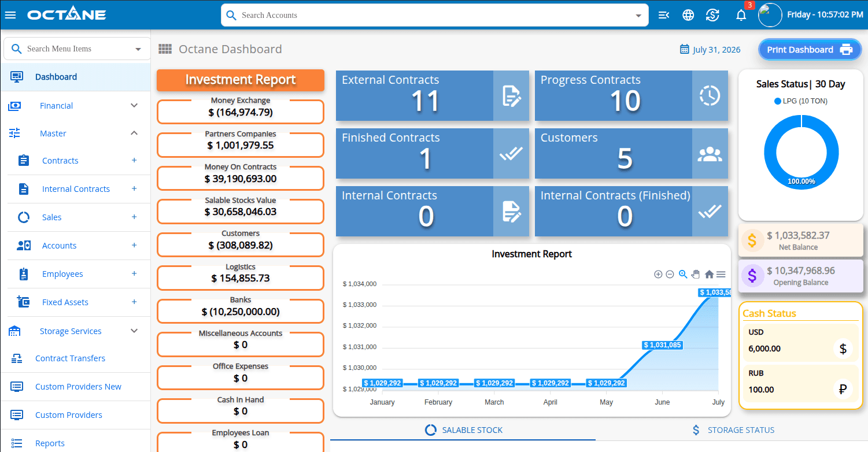Click the currency sync refresh icon
This screenshot has width=868, height=452.
[x=712, y=16]
